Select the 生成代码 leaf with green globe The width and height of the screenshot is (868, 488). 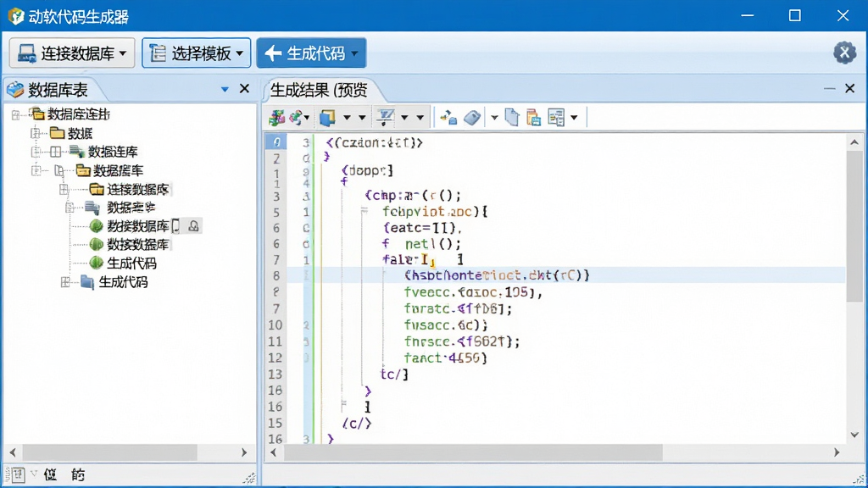click(x=131, y=263)
